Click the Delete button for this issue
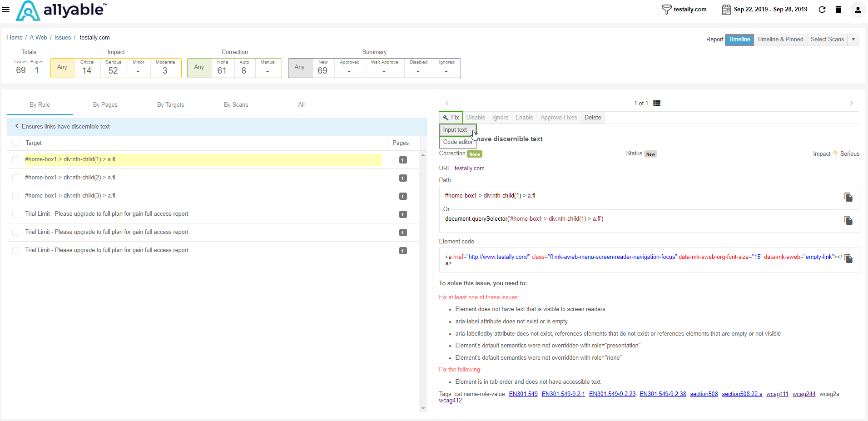Viewport: 868px width, 421px height. point(593,117)
